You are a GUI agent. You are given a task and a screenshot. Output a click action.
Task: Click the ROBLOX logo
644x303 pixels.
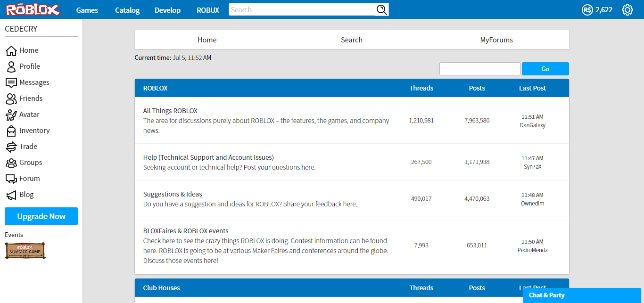33,9
